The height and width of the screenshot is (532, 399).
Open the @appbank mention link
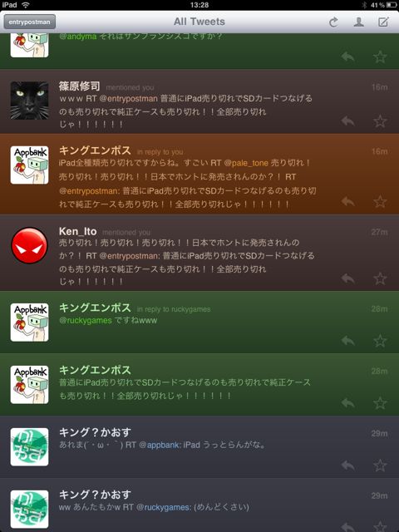tap(160, 445)
